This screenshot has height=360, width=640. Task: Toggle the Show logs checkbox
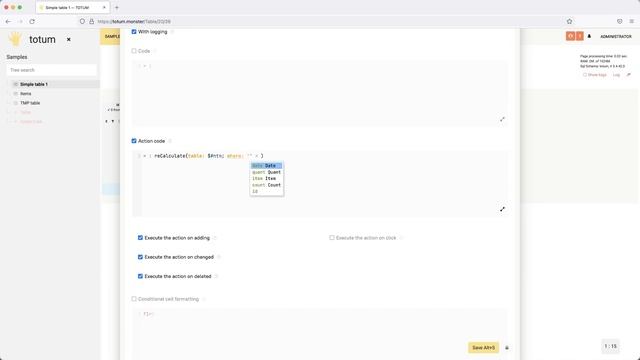[585, 75]
